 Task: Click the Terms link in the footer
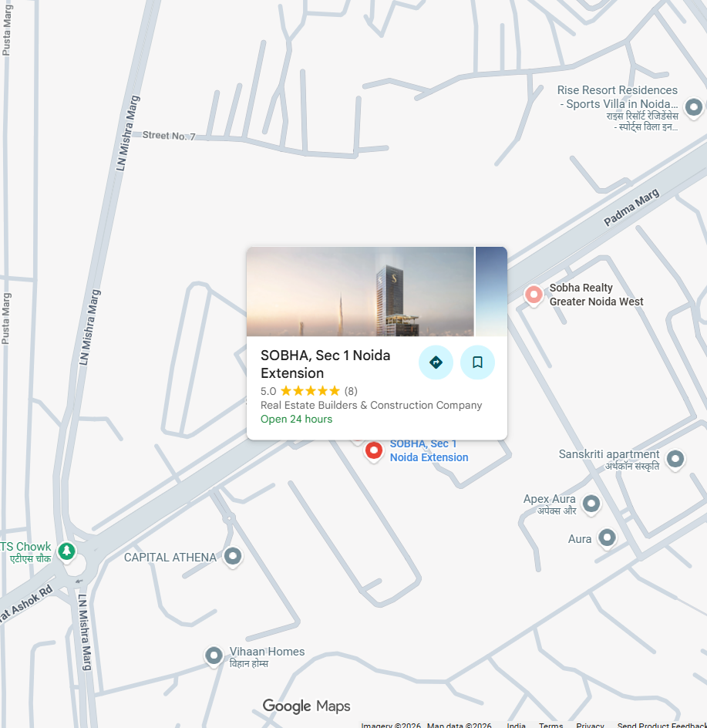coord(550,725)
